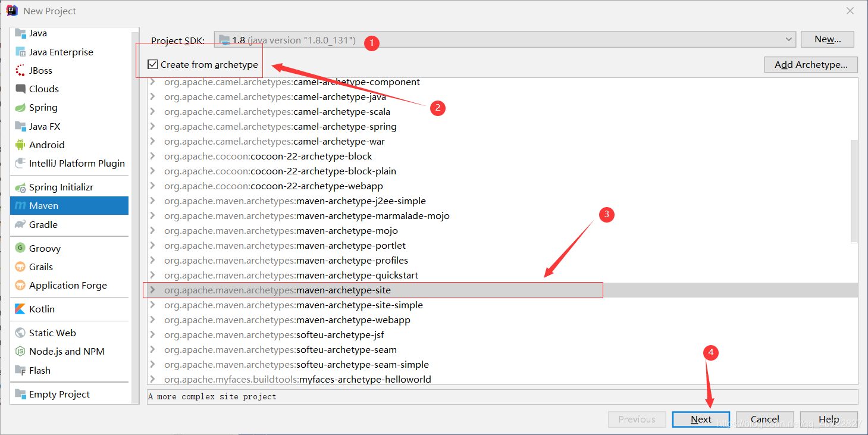Select maven-archetype-site-simple row
Screen dimensions: 868x435
pos(503,305)
